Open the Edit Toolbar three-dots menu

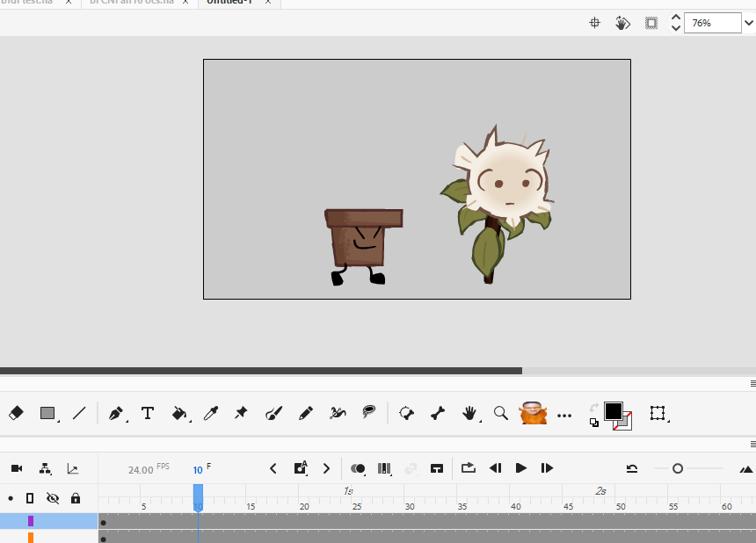click(x=564, y=416)
